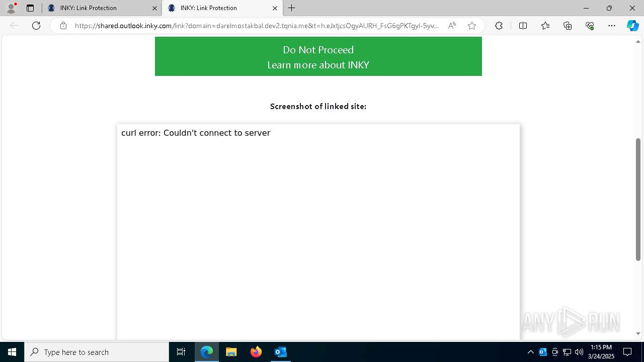Open Microsoft Edge from taskbar

[207, 352]
